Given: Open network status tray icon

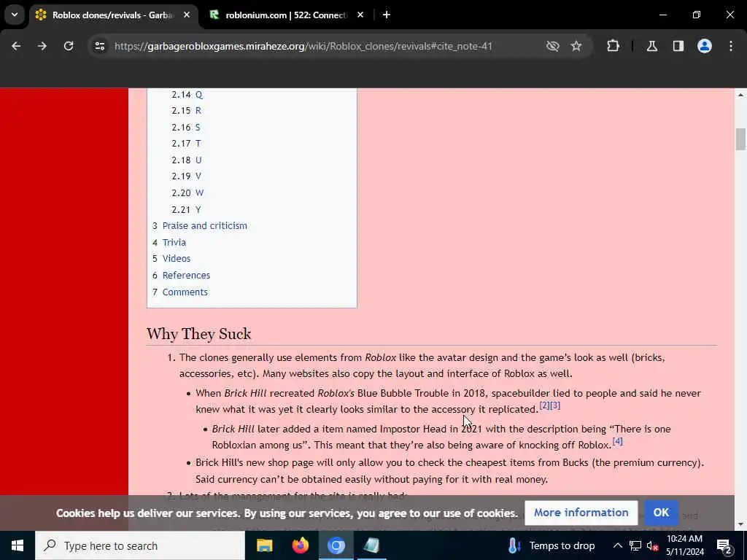Looking at the screenshot, I should pos(635,545).
